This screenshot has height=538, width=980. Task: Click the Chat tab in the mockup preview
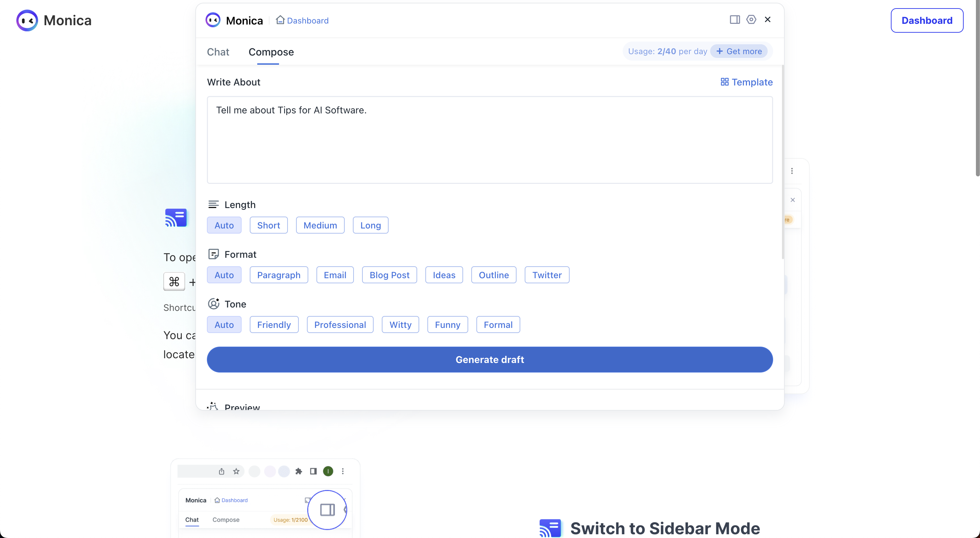192,520
